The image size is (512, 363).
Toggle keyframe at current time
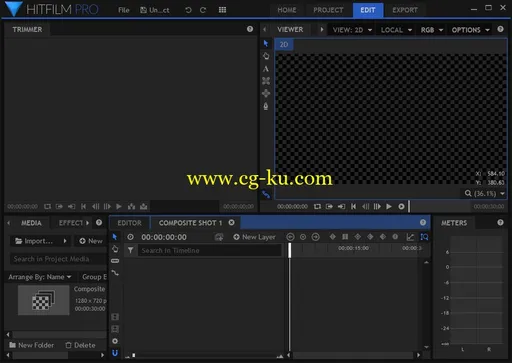(x=303, y=237)
